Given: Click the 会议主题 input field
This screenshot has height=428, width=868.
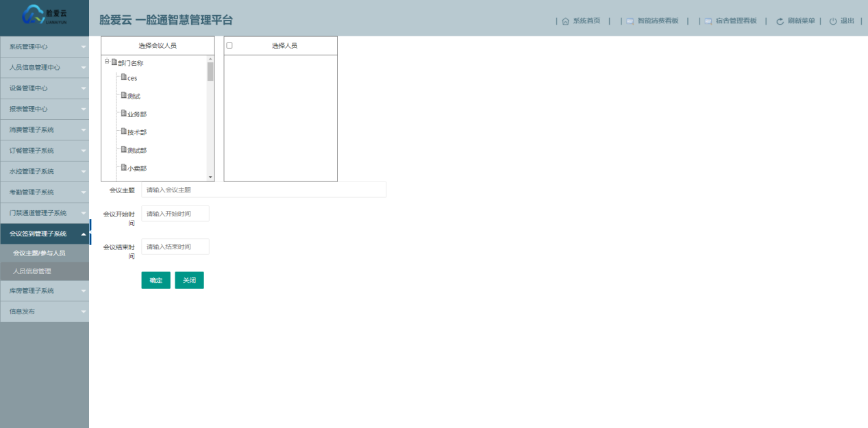Looking at the screenshot, I should pyautogui.click(x=264, y=190).
